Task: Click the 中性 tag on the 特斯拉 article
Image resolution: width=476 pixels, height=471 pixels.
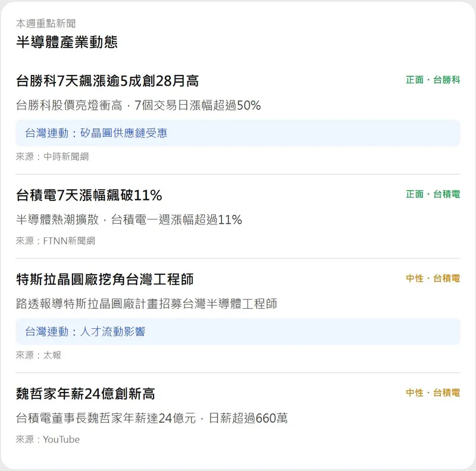Action: click(433, 278)
